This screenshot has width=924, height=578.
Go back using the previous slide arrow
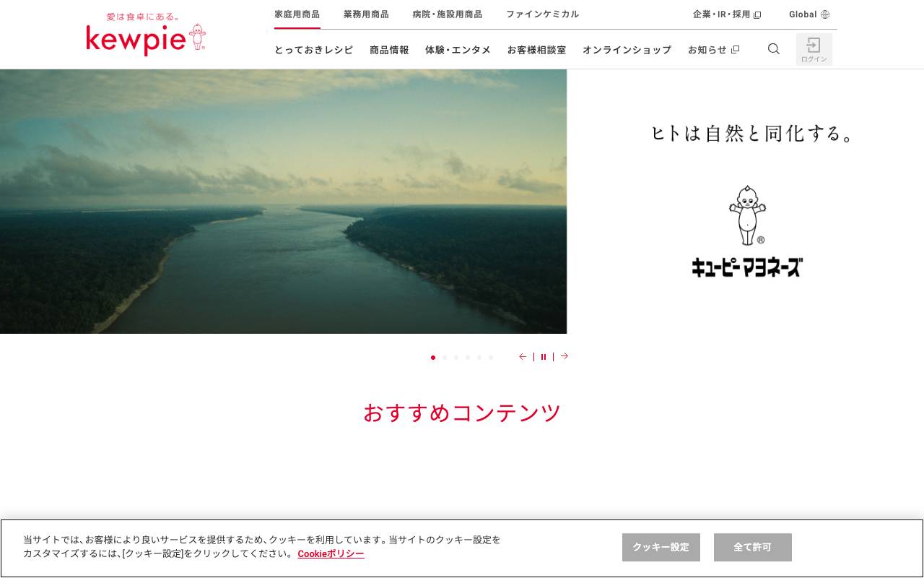pyautogui.click(x=522, y=356)
